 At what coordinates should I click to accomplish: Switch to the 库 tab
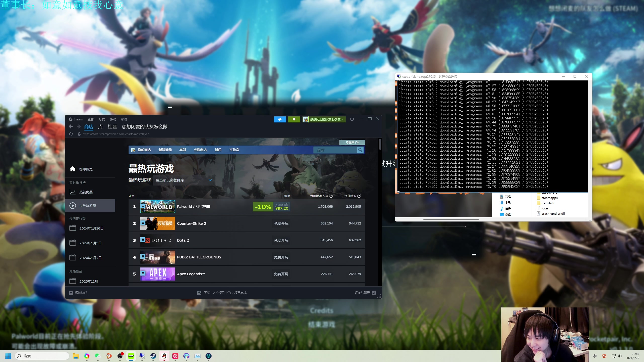(x=101, y=127)
